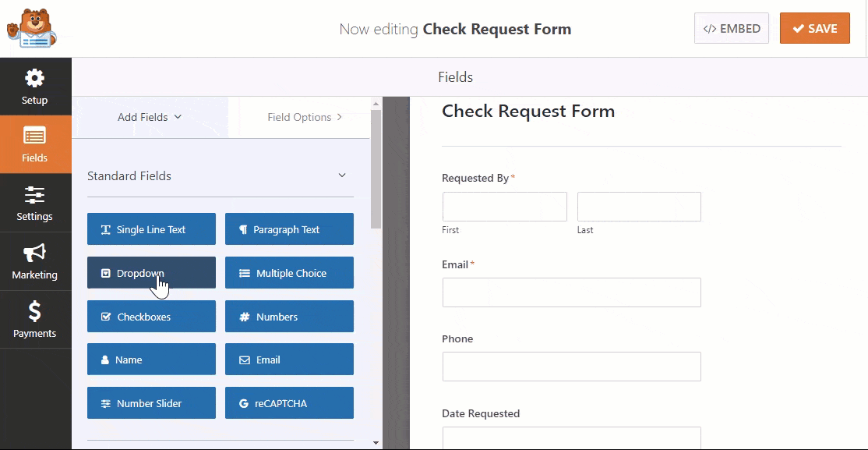Switch to the Add Fields tab
Screen dimensions: 868x450
tap(150, 117)
